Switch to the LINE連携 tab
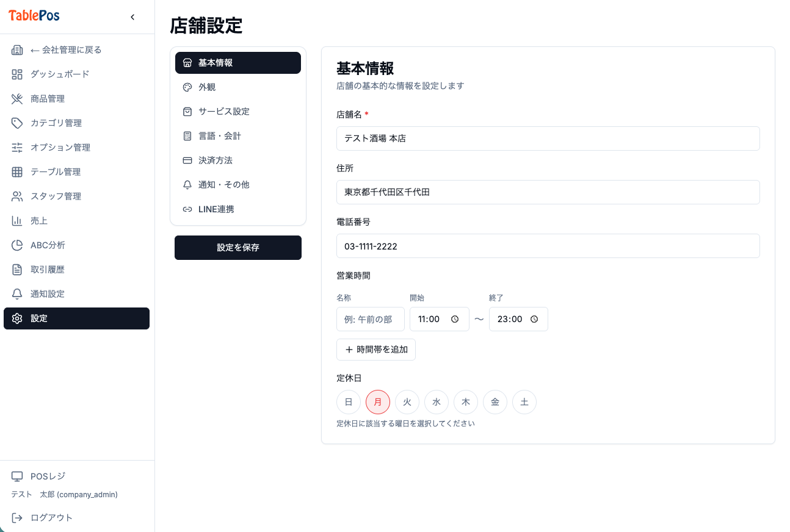The width and height of the screenshot is (790, 532). [x=238, y=209]
